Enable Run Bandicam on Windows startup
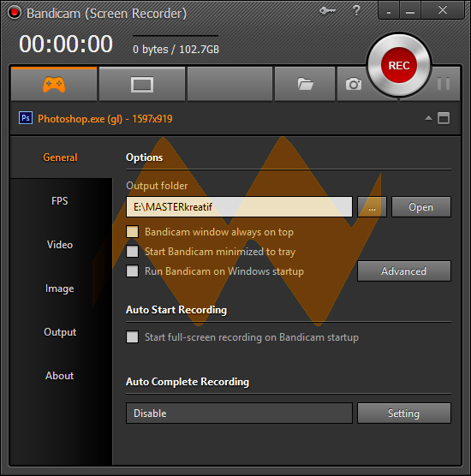Screen dimensions: 471x476 (x=133, y=271)
